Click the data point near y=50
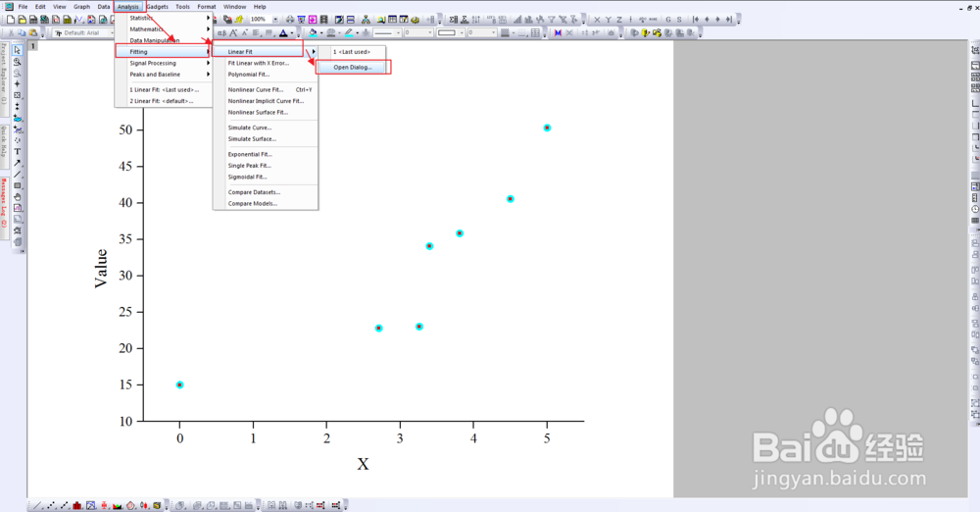 point(547,128)
